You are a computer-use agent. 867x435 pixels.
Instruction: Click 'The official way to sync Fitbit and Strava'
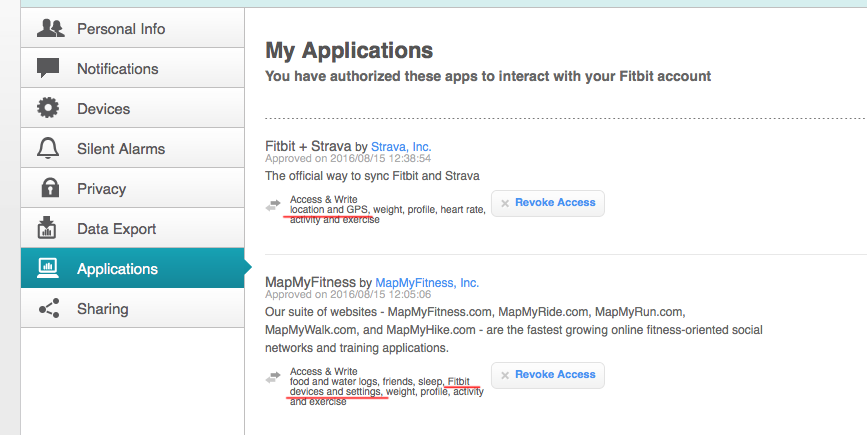pos(372,176)
